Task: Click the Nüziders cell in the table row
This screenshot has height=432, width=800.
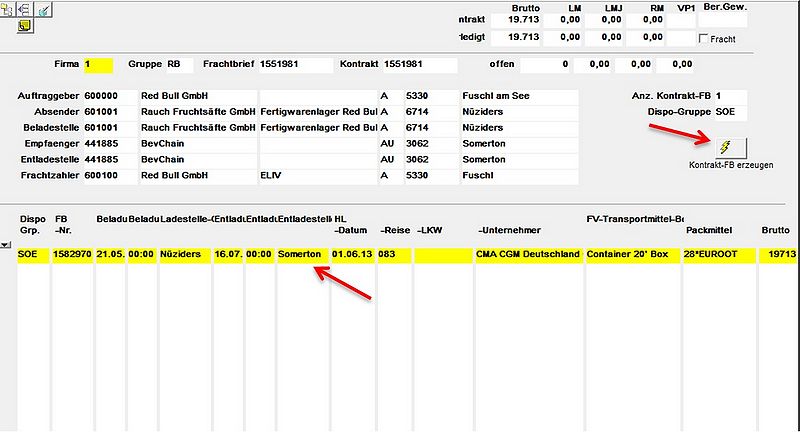Action: tap(185, 255)
